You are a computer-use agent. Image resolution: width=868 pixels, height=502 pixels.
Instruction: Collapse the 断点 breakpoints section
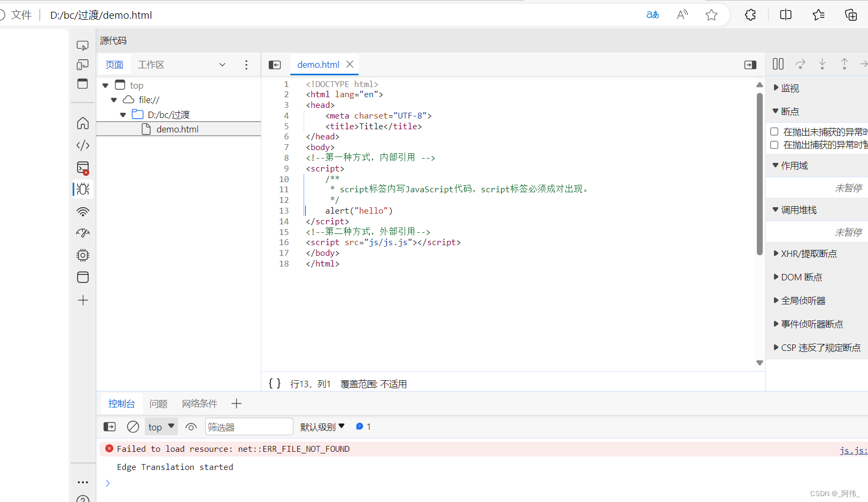[x=786, y=111]
